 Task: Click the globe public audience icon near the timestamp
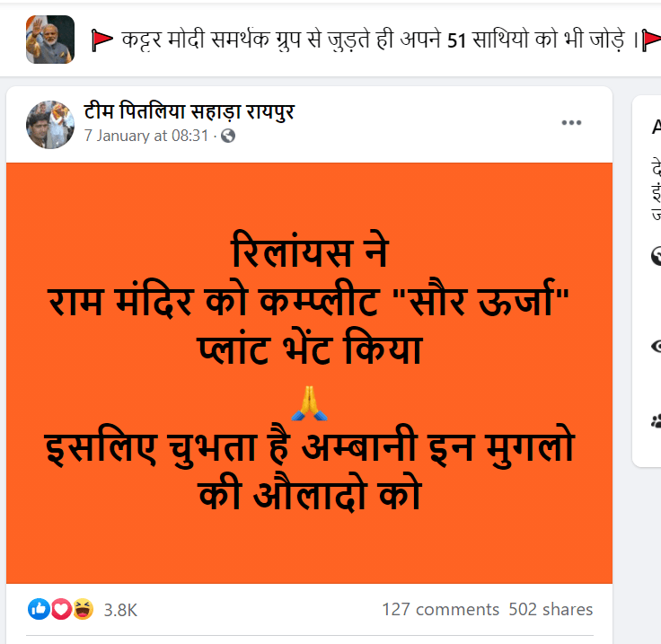228,136
